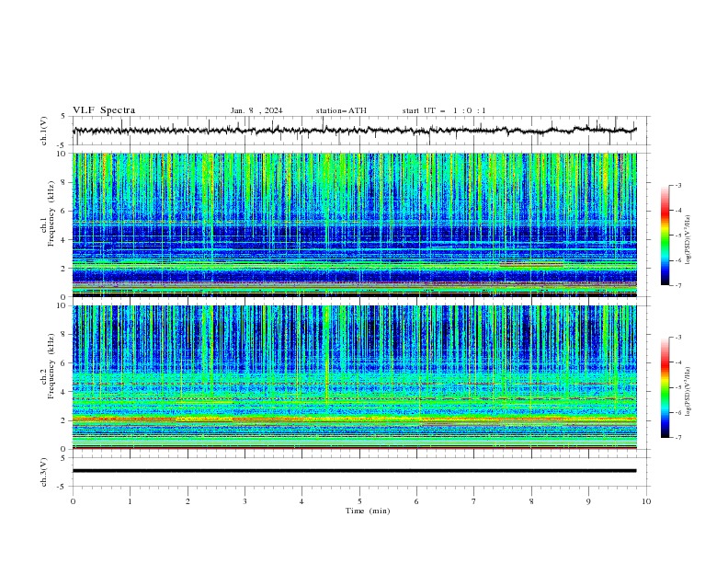Screen dimensions: 728x563
Task: Click time axis tick label "8"
Action: (x=531, y=501)
